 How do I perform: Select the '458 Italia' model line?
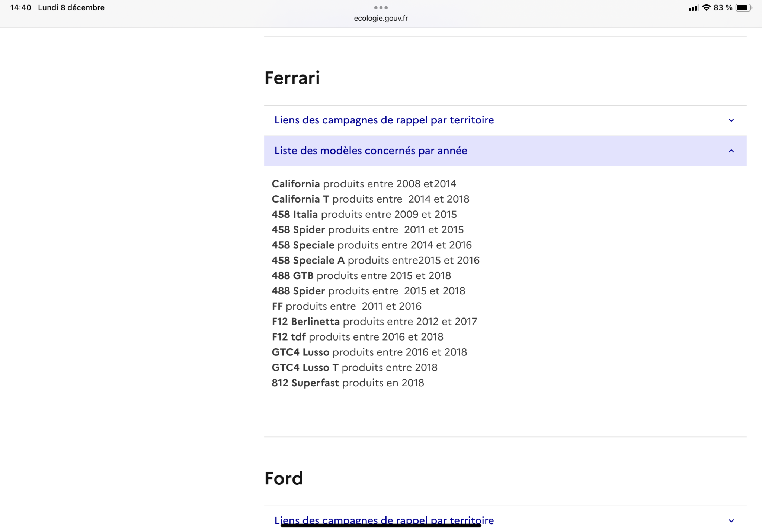click(364, 214)
